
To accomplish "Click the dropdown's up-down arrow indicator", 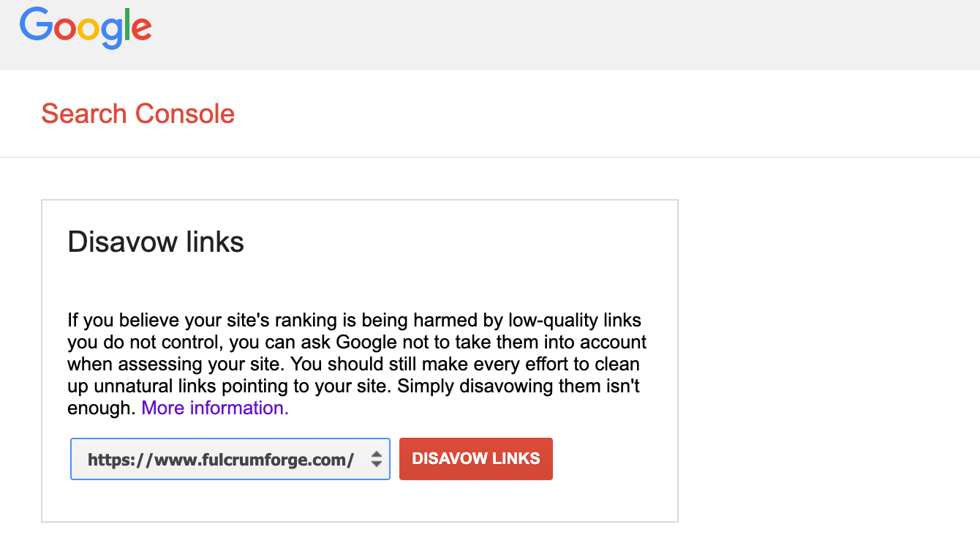I will tap(377, 459).
